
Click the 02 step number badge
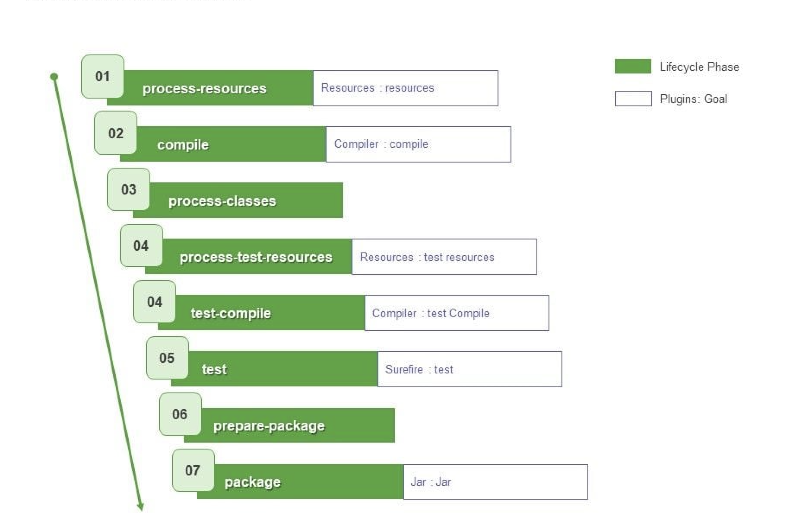116,133
